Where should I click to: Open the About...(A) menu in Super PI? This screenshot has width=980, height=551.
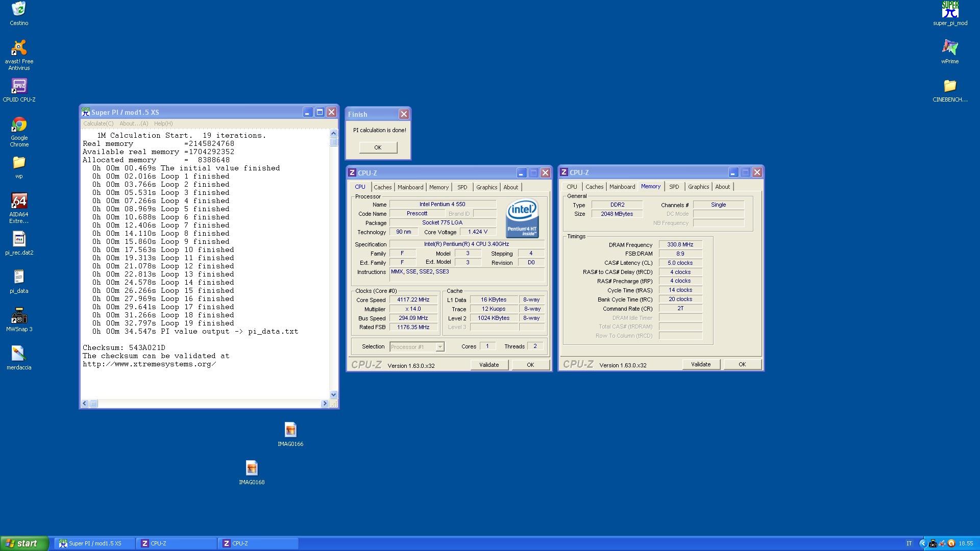(x=134, y=123)
